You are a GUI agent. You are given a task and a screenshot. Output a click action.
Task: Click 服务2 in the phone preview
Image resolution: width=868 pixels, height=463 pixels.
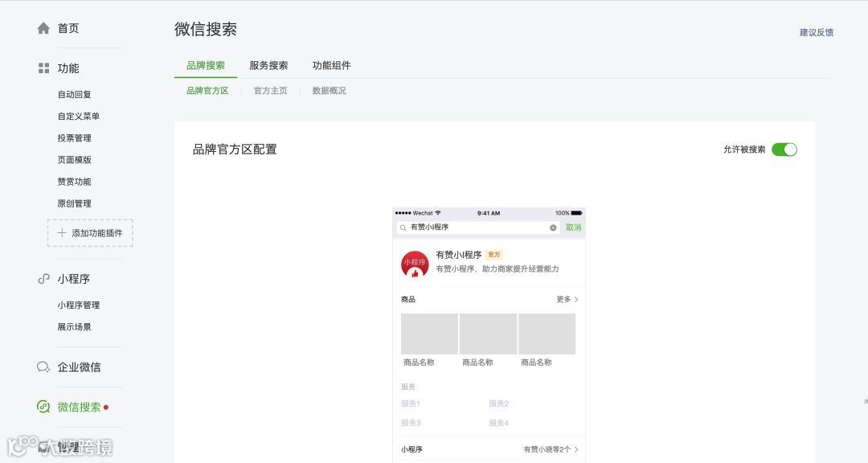pos(499,404)
